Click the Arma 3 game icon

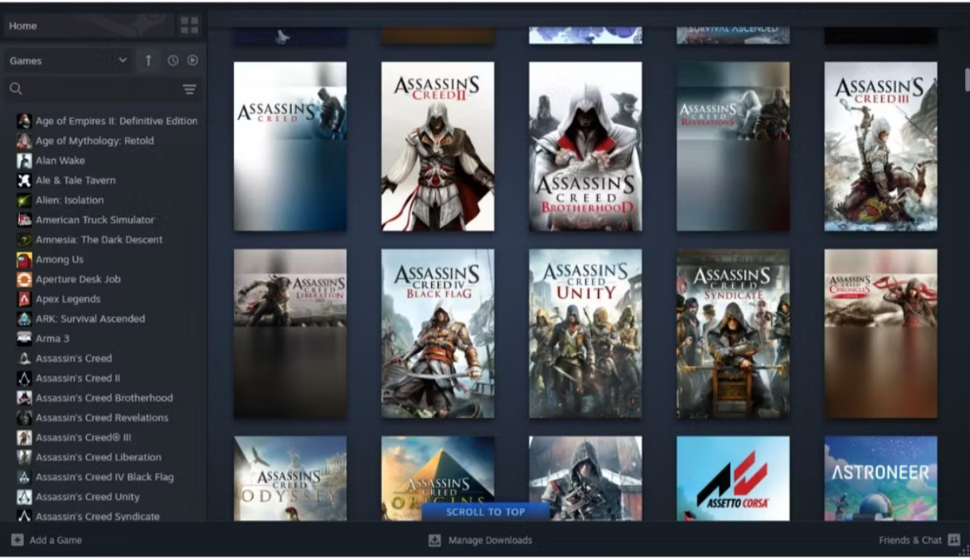(x=24, y=339)
